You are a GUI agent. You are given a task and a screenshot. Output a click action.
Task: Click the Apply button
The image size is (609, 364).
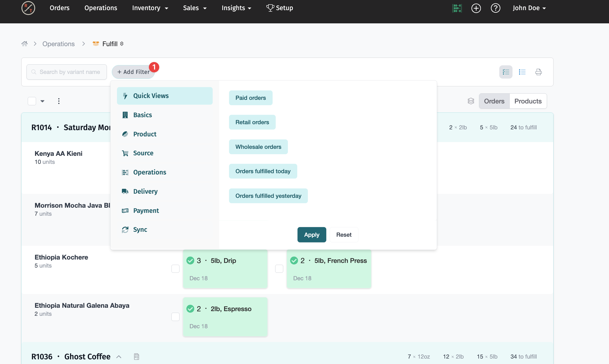click(x=312, y=235)
